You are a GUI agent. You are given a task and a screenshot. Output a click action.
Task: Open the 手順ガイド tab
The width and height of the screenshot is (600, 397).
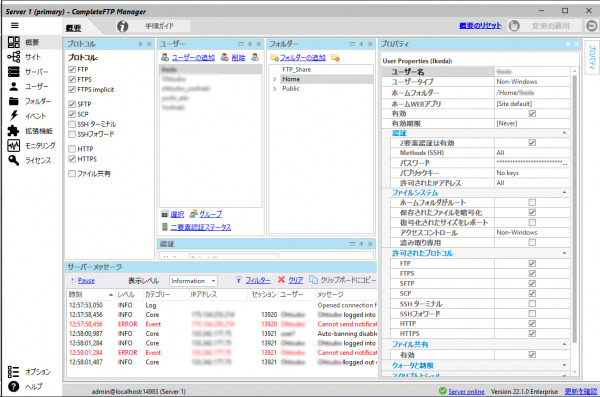(160, 26)
